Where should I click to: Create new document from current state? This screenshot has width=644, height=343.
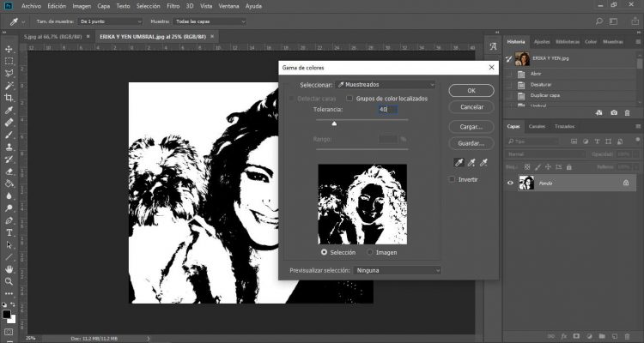point(599,113)
